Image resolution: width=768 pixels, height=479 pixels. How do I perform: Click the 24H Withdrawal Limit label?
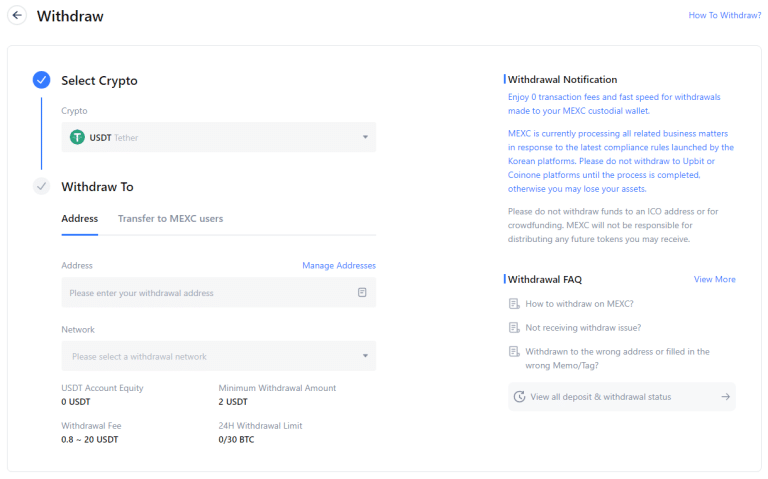260,426
